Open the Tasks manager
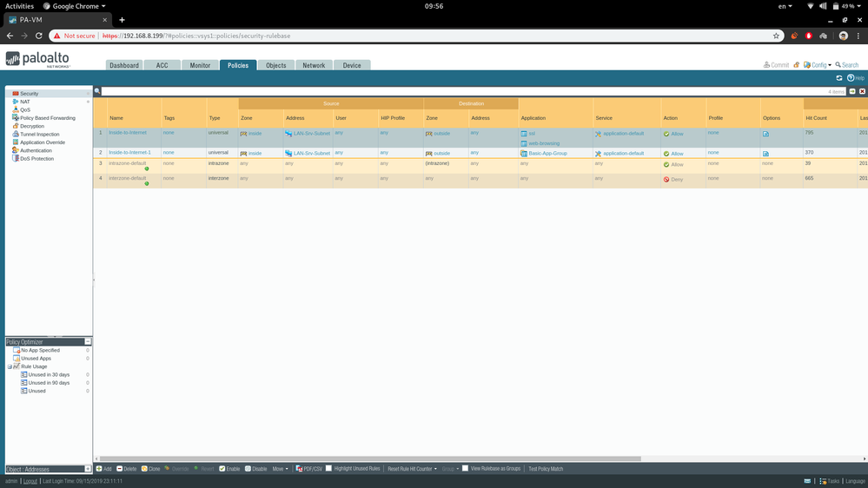The image size is (868, 488). pos(829,481)
